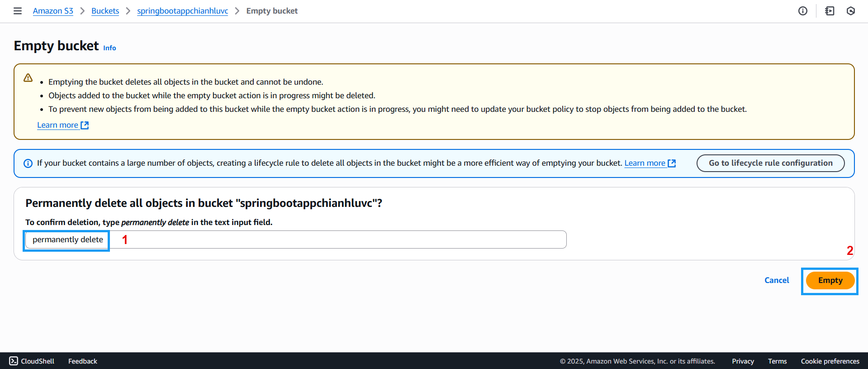Click the 'Permanently delete all objects' heading
The image size is (868, 369).
coord(204,203)
